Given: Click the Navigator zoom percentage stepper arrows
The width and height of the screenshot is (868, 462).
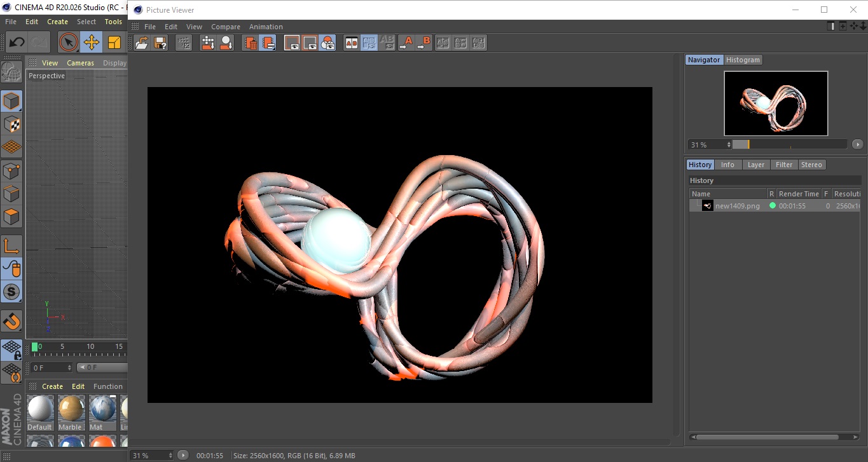Looking at the screenshot, I should coord(729,145).
